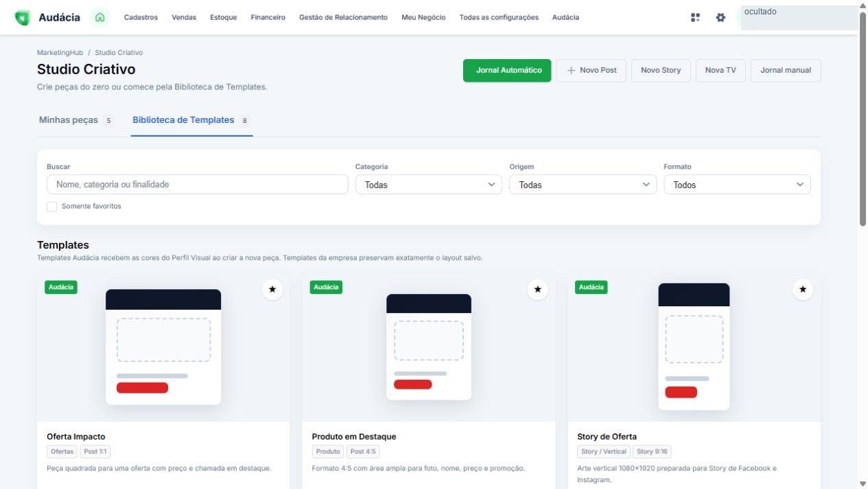Open the Vendas menu
This screenshot has width=868, height=489.
[184, 17]
